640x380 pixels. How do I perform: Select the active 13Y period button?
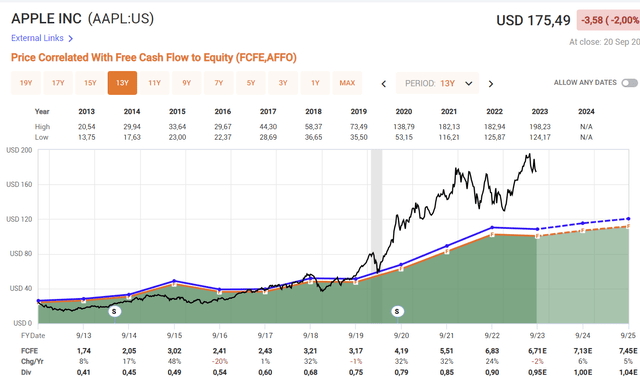coord(122,83)
